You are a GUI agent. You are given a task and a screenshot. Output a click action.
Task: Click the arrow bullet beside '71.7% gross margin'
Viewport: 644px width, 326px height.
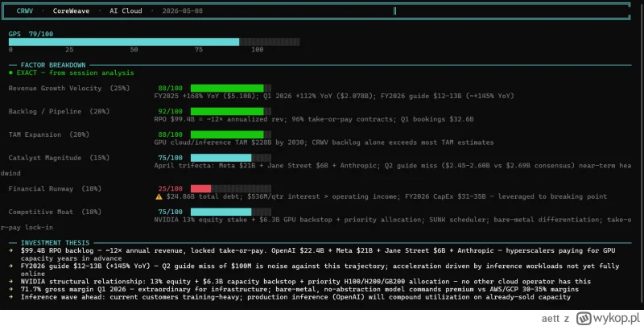pos(11,289)
